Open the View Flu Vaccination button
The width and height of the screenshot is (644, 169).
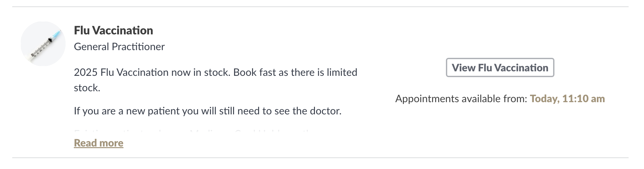pyautogui.click(x=500, y=67)
